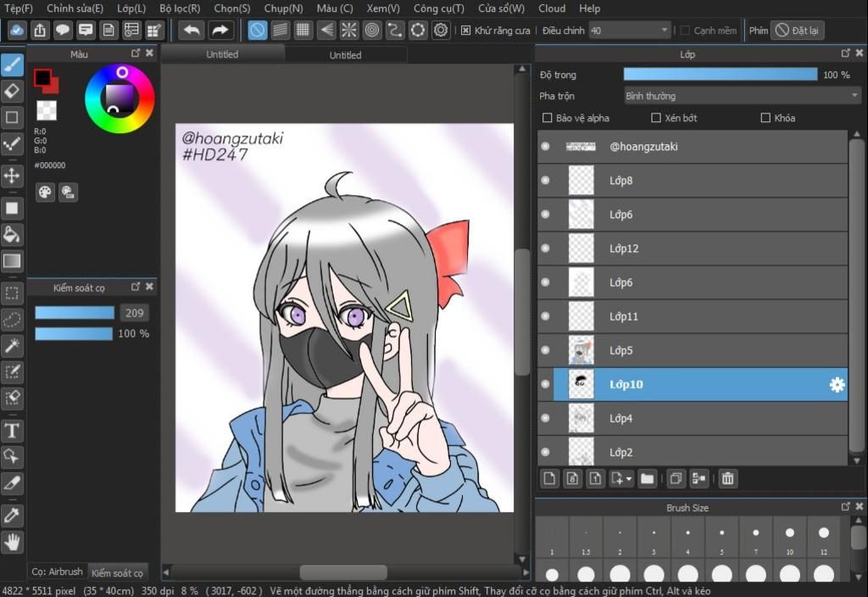Select brush size 10 preset

pos(790,538)
